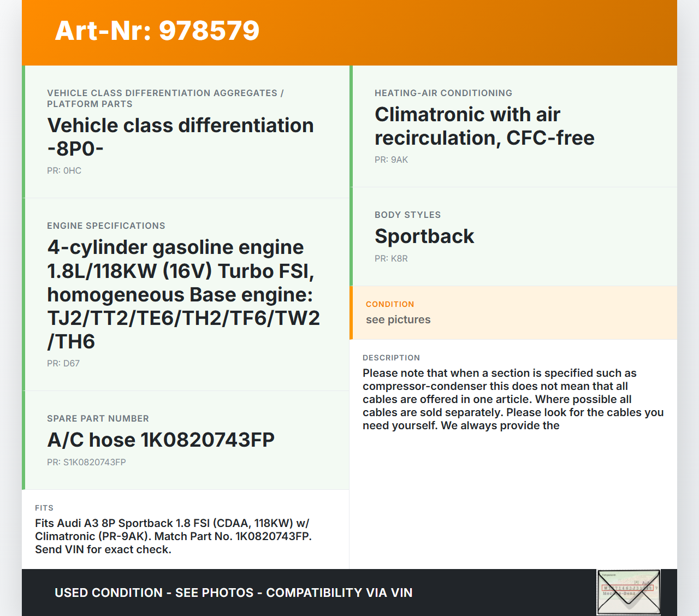Select the 4-cylinder gasoline engine specification text
Screen dimensions: 699x616
[183, 294]
